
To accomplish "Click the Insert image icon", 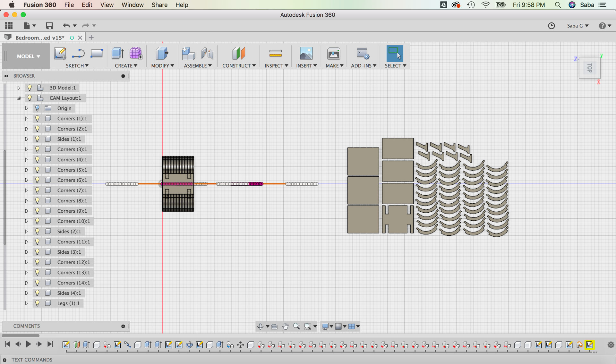I will (x=306, y=53).
